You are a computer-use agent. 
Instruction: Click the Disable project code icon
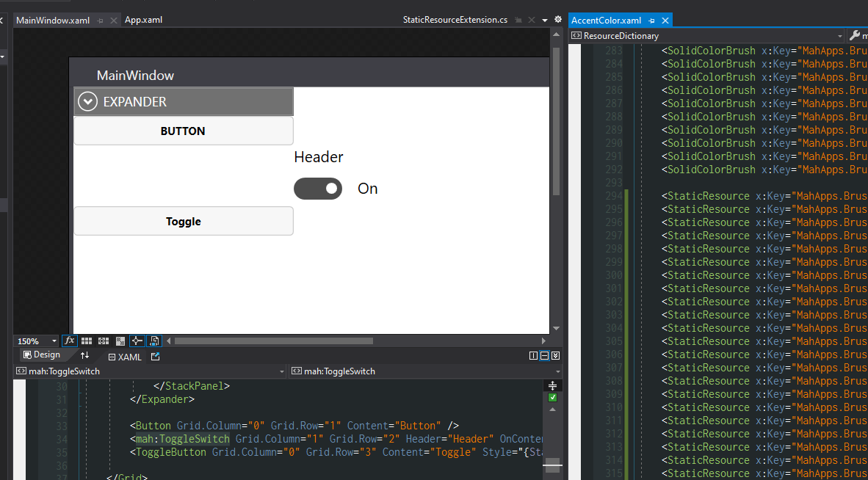coord(153,341)
